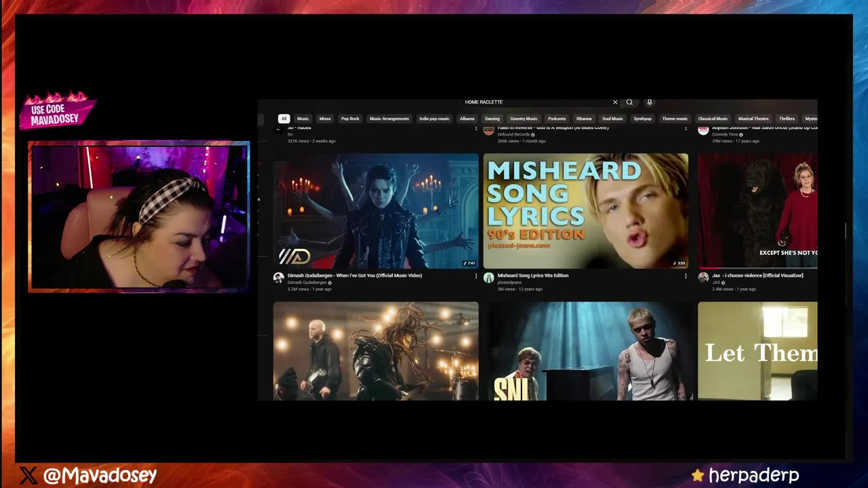Screen dimensions: 868x488
Task: Click the '2.4M views · 1 year ago' text
Action: [x=734, y=289]
